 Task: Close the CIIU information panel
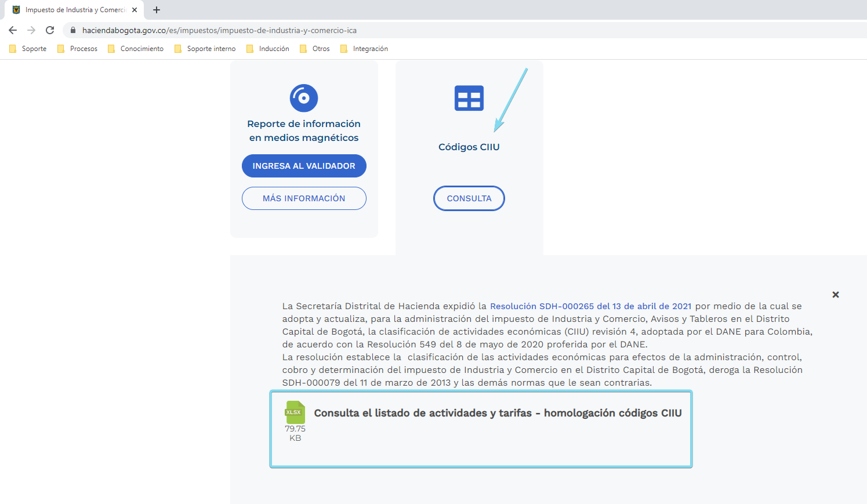click(x=836, y=295)
